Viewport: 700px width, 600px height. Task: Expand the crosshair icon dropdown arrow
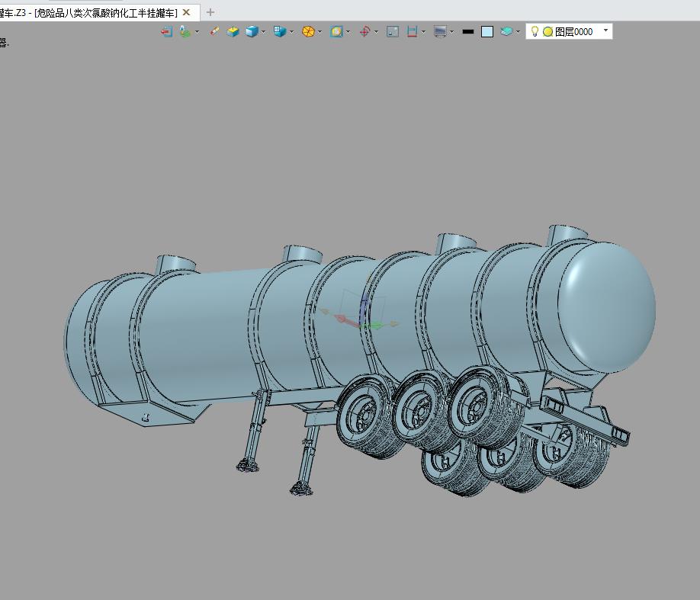tap(377, 32)
